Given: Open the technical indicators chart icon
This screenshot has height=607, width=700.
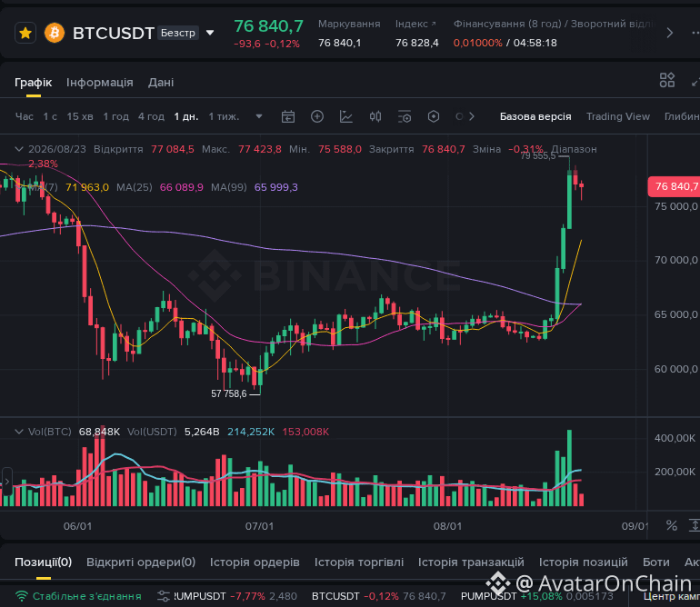Looking at the screenshot, I should (346, 117).
